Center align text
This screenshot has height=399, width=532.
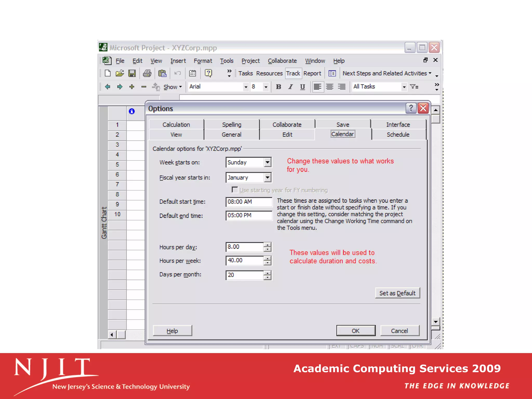point(330,87)
